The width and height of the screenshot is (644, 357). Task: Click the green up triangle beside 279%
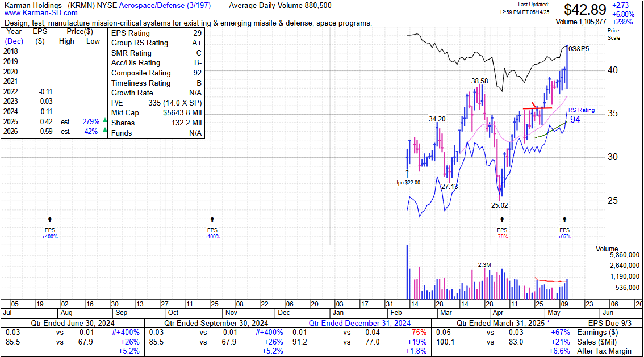pos(105,120)
